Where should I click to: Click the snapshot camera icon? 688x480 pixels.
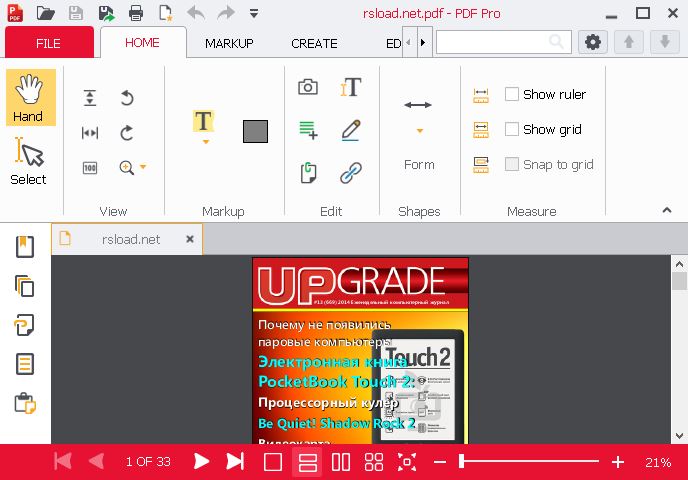pos(308,87)
